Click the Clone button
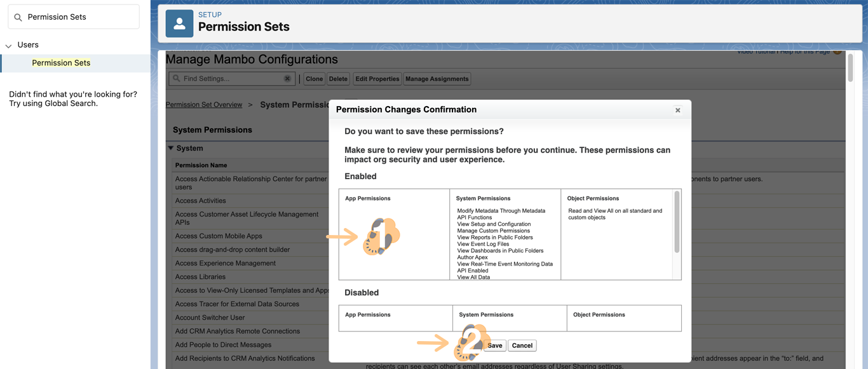Image resolution: width=868 pixels, height=369 pixels. click(x=314, y=79)
